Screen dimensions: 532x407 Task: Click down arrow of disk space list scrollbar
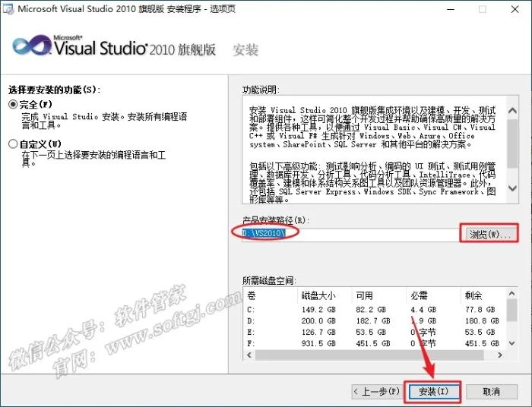click(511, 344)
